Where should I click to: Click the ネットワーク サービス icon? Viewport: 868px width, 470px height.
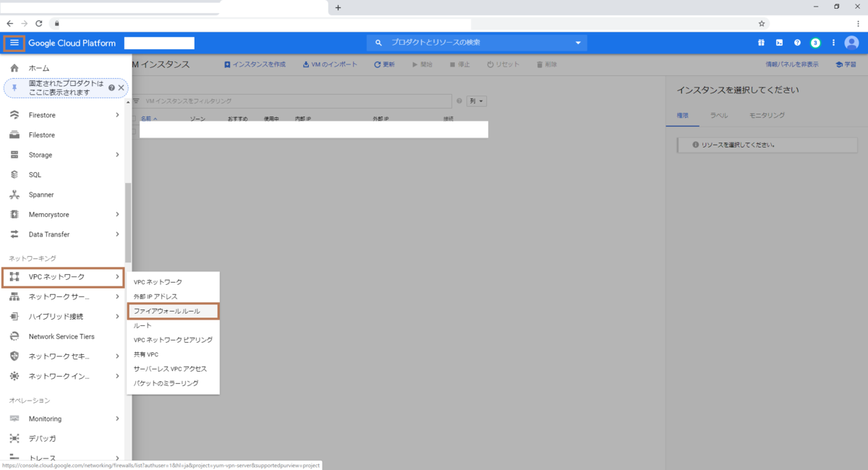[x=14, y=296]
